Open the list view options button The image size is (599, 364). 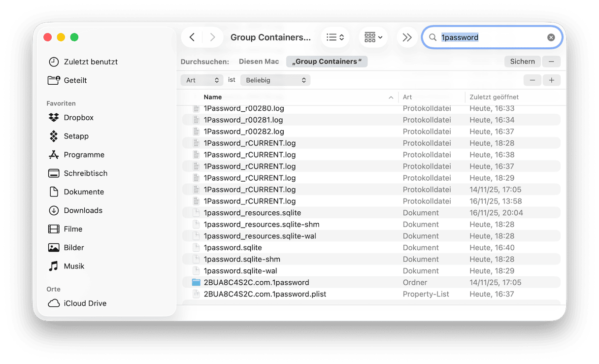tap(335, 37)
